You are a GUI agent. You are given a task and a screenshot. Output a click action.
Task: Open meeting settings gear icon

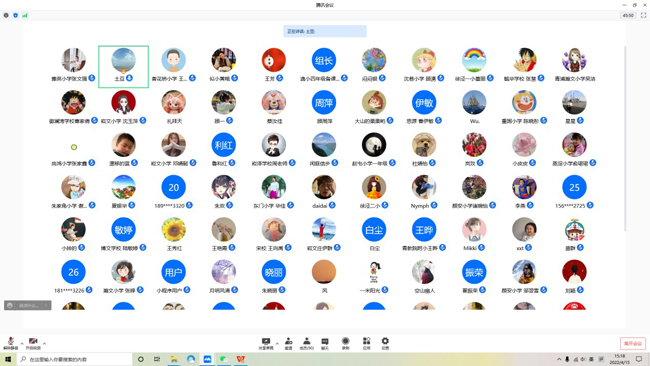click(385, 343)
